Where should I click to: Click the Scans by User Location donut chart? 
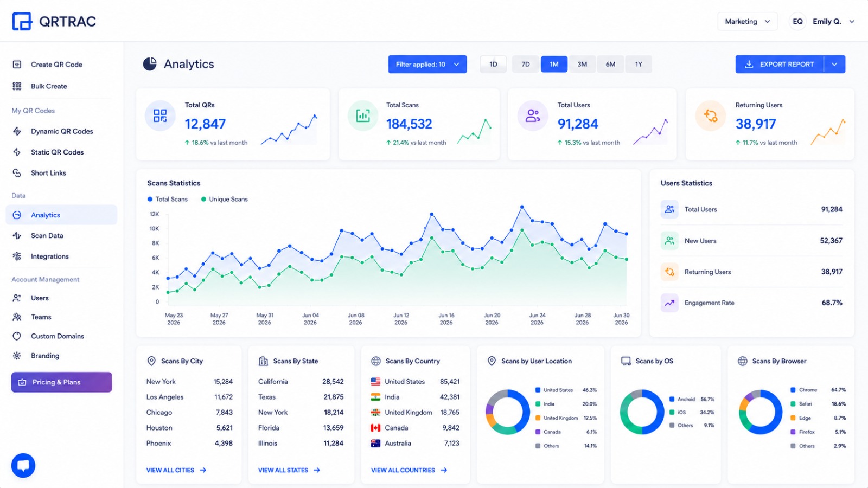click(508, 412)
